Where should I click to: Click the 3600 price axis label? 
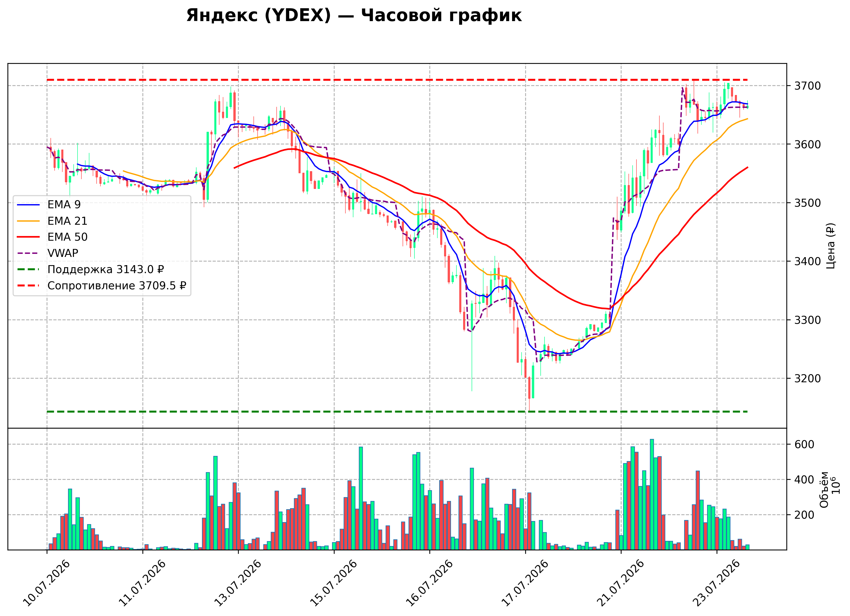click(x=807, y=145)
